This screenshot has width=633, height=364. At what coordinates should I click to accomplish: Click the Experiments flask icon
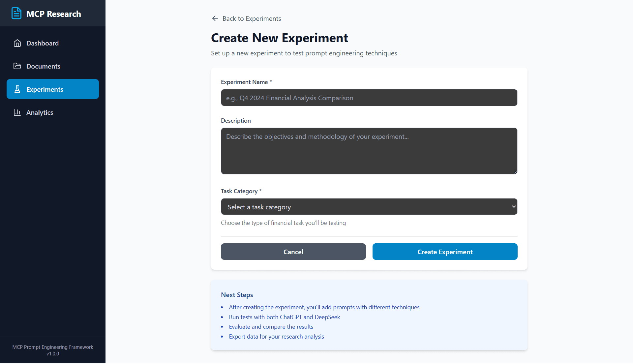pyautogui.click(x=17, y=89)
